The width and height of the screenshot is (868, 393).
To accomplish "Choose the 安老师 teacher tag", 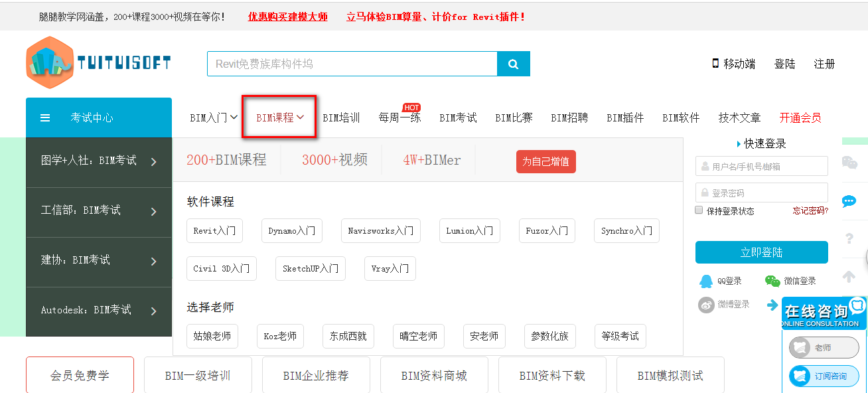I will pos(484,336).
